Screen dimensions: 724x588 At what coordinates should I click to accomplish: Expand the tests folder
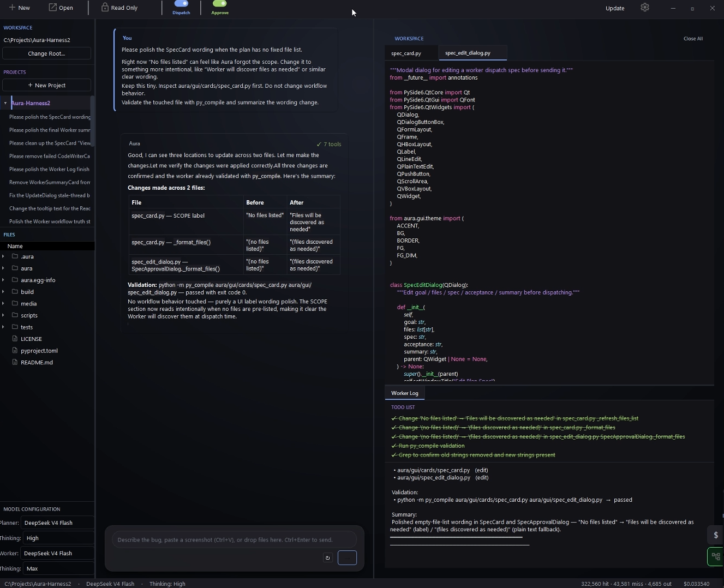(3, 327)
